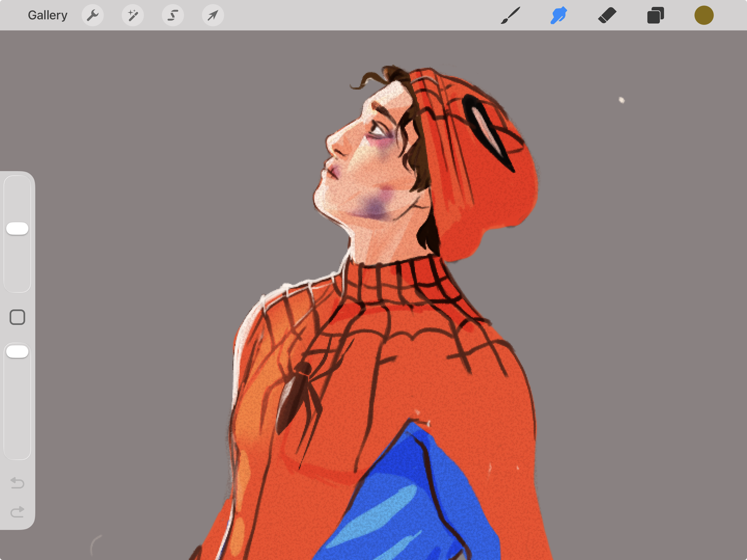Viewport: 747px width, 560px height.
Task: Open the Actions wrench menu
Action: point(93,15)
